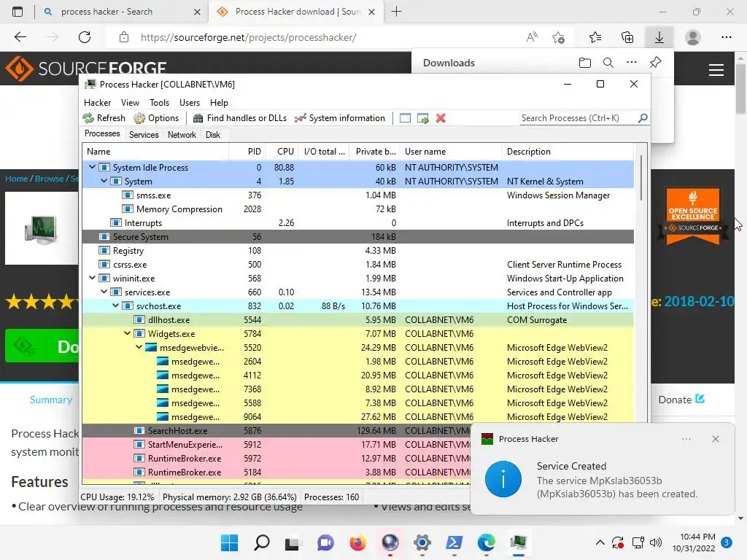The width and height of the screenshot is (747, 560).
Task: Open the View menu
Action: (130, 102)
